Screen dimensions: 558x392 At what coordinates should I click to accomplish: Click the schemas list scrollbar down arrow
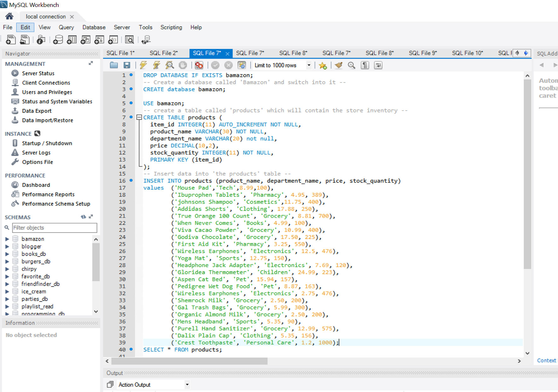point(96,311)
